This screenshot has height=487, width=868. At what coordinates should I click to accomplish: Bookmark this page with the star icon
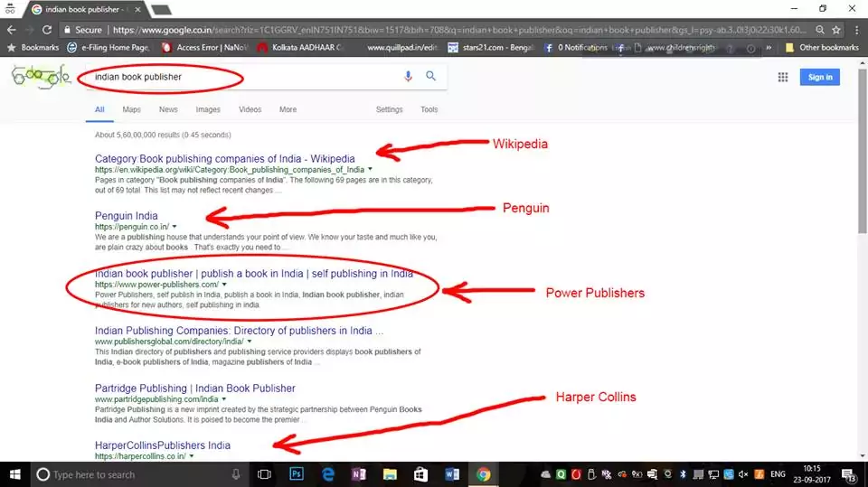[835, 30]
